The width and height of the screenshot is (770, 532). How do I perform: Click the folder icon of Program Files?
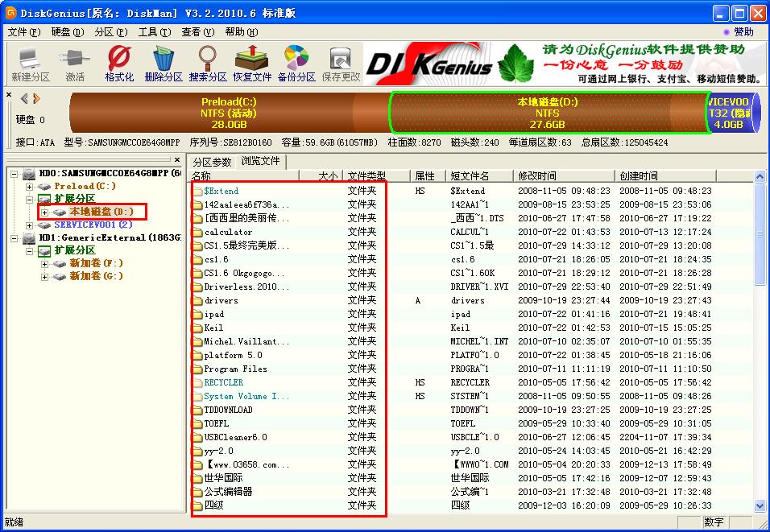pos(197,369)
